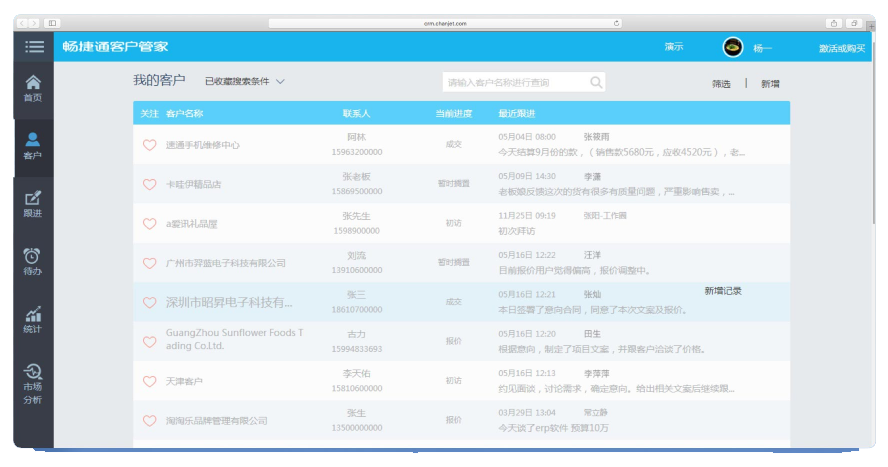Click the 最近跟进 column header

click(516, 113)
